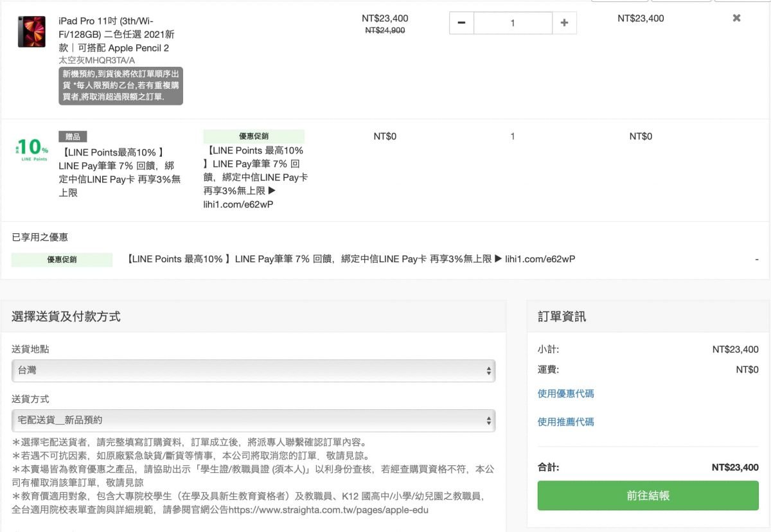771x532 pixels.
Task: Open 送貨地點 dropdown showing 台灣
Action: (254, 371)
